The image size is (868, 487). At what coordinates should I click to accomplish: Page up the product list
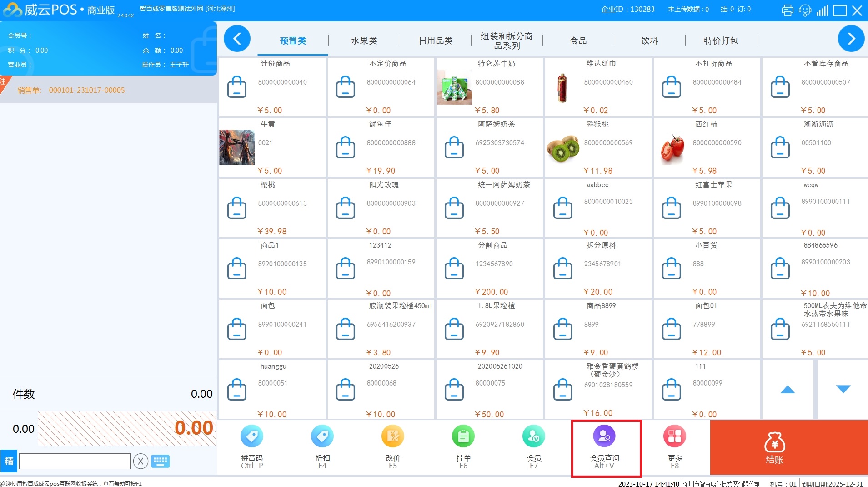click(788, 389)
